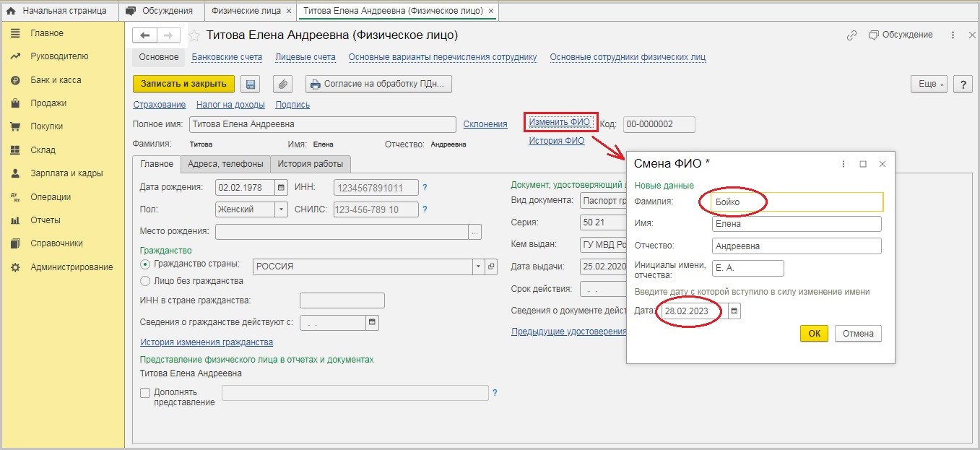Viewport: 980px width, 450px height.
Task: Click the paperclip attachments icon
Action: 282,85
